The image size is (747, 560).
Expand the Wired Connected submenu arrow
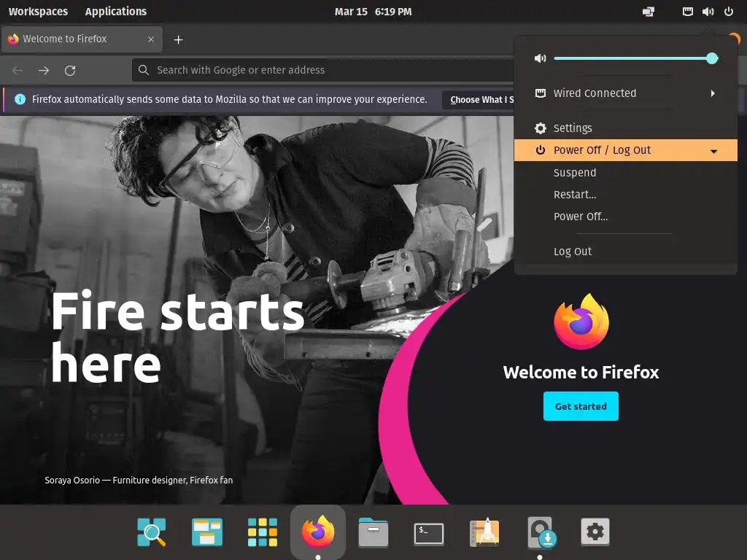point(713,93)
